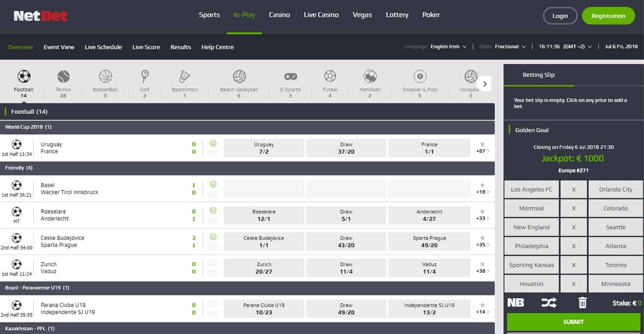Expand +33 markets for Roeselare match
The image size is (644, 334).
483,218
